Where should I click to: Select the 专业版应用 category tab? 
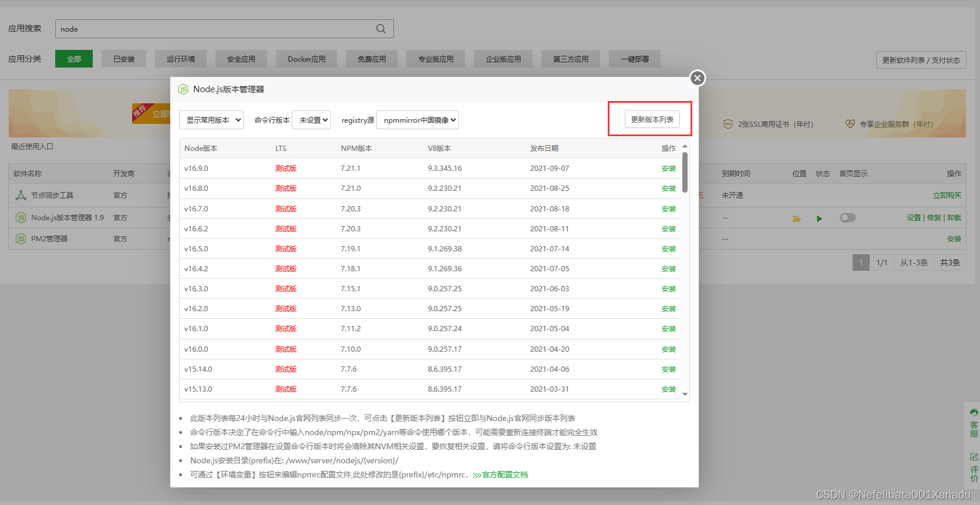[436, 59]
